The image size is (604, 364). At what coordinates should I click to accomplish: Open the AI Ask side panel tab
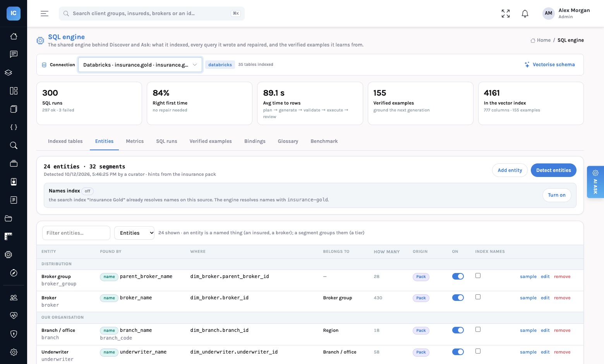[x=595, y=182]
